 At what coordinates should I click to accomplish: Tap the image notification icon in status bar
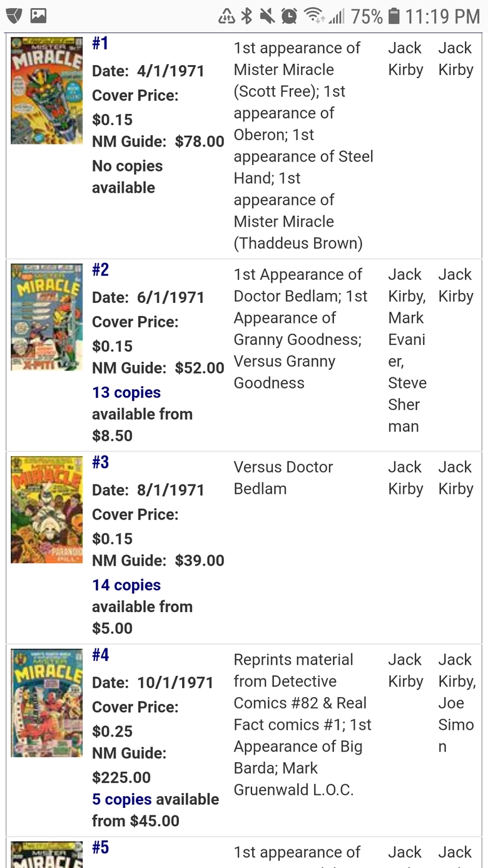(x=38, y=16)
